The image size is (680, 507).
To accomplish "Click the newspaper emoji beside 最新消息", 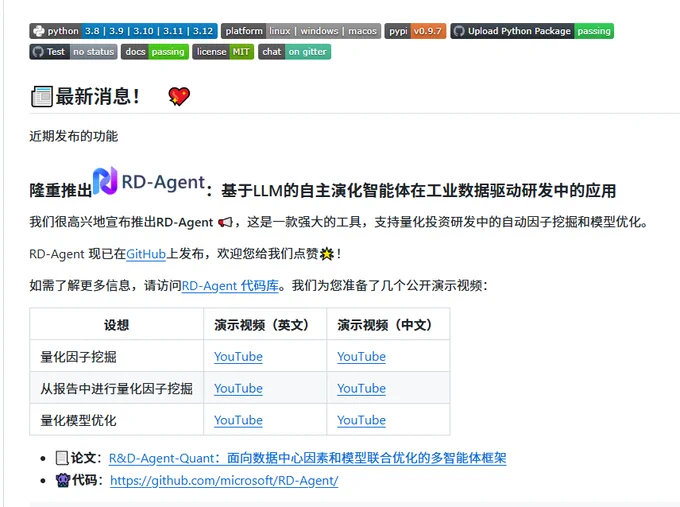I will point(42,96).
